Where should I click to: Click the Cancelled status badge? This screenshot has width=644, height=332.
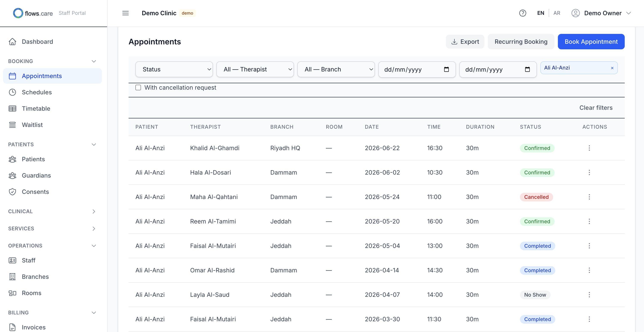pyautogui.click(x=536, y=197)
